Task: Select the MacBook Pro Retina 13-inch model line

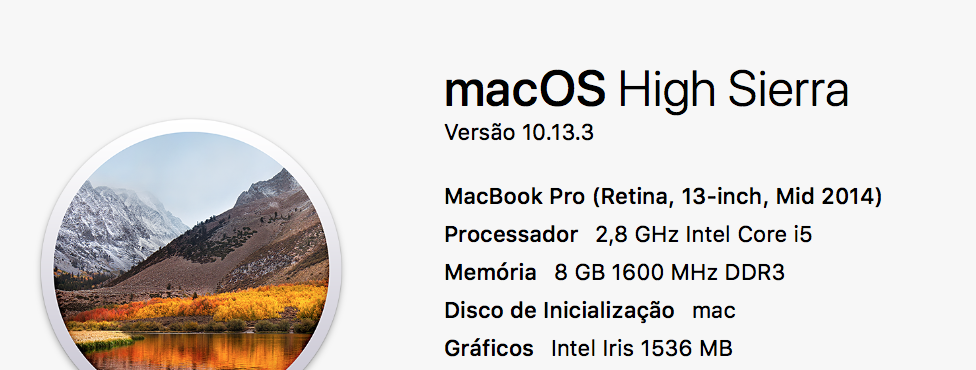Action: point(663,197)
